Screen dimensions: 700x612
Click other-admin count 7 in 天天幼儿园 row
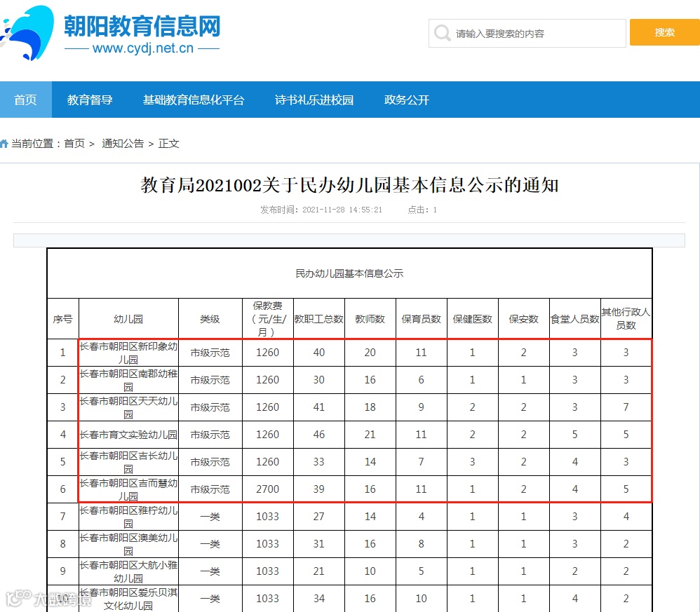tap(626, 407)
